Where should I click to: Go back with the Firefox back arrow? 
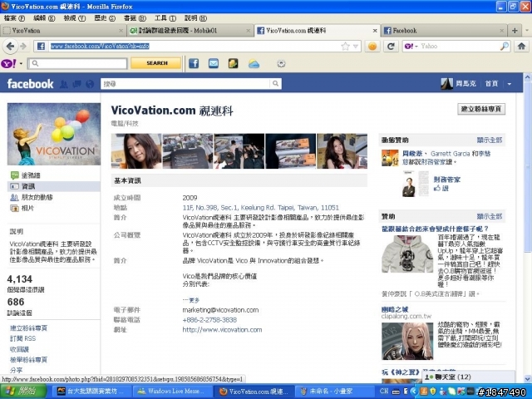click(x=10, y=47)
